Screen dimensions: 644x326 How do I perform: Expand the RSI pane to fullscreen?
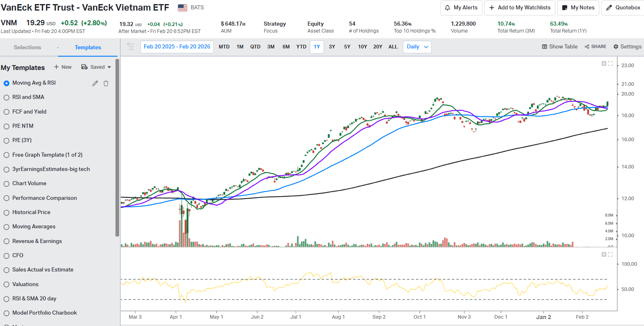(610, 254)
